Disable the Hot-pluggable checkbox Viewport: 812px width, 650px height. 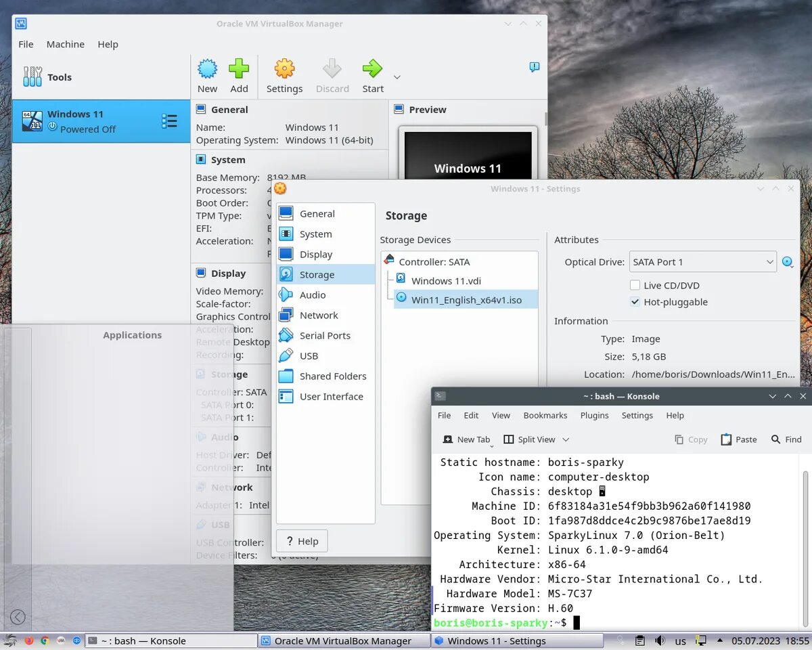(x=635, y=302)
